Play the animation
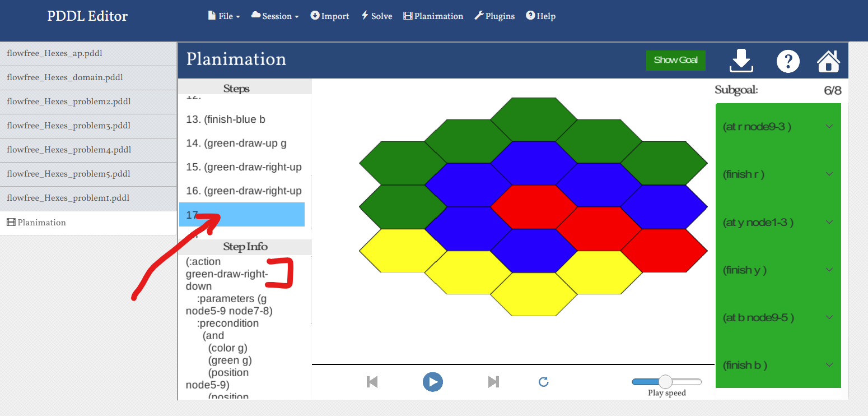868x416 pixels. point(432,382)
